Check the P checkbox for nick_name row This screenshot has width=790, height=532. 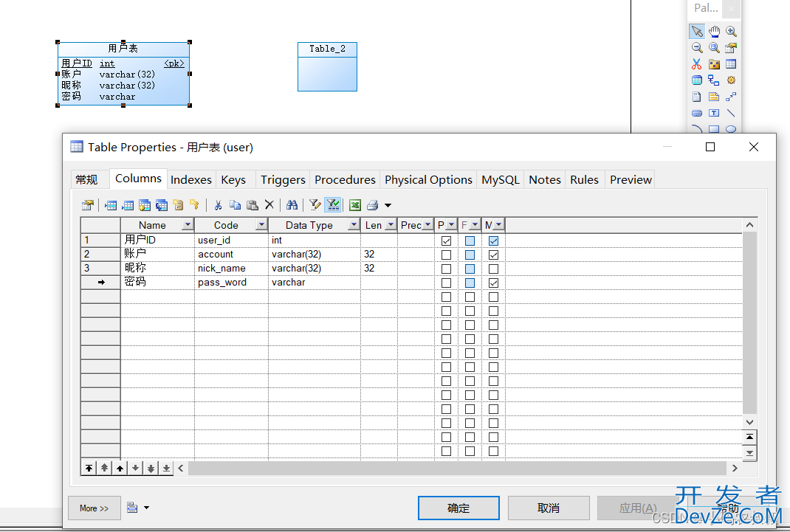pos(446,269)
